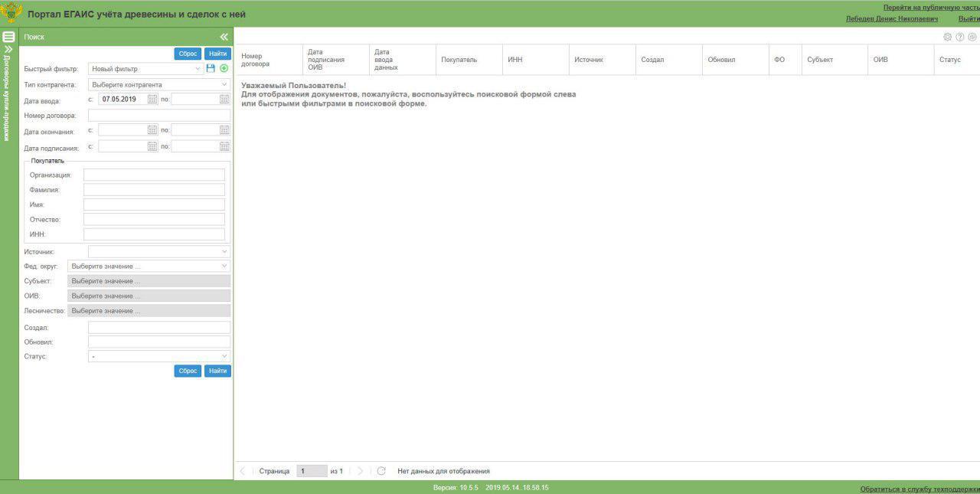Collapse the Поиск search panel
Screen dimensions: 980x494
(224, 37)
